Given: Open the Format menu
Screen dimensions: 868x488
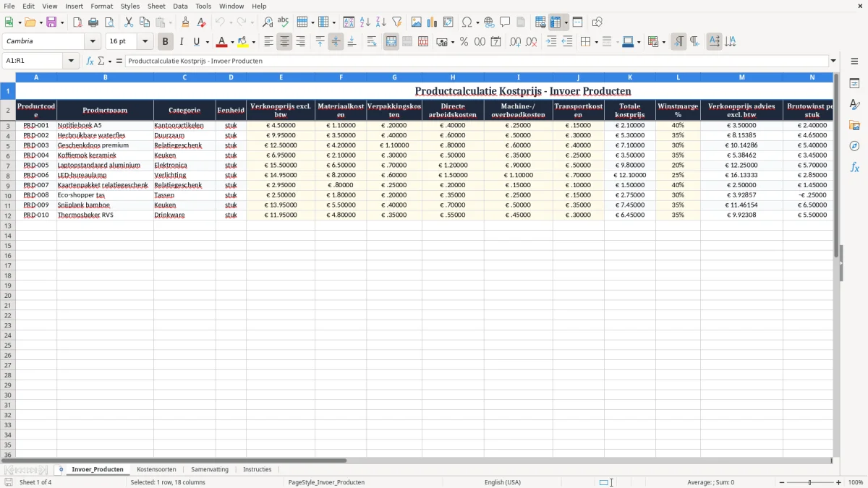Looking at the screenshot, I should coord(101,6).
